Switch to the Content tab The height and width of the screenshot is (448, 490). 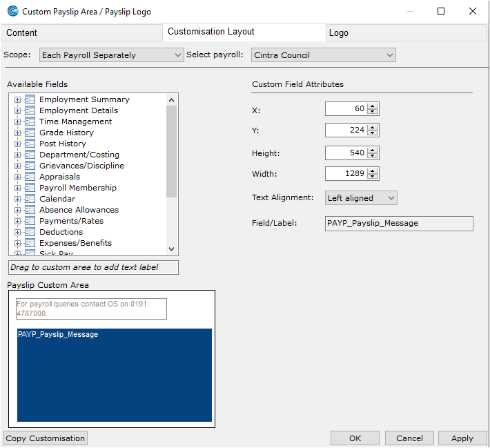pyautogui.click(x=21, y=32)
